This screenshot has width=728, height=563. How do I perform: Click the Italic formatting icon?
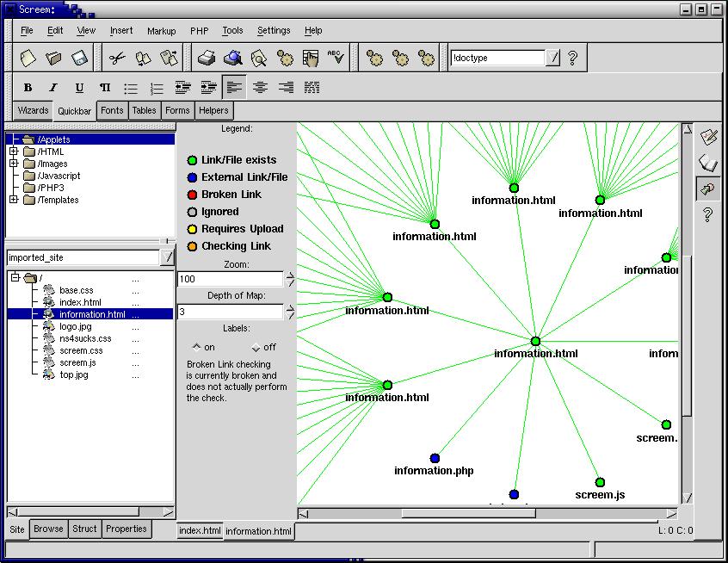[x=53, y=88]
